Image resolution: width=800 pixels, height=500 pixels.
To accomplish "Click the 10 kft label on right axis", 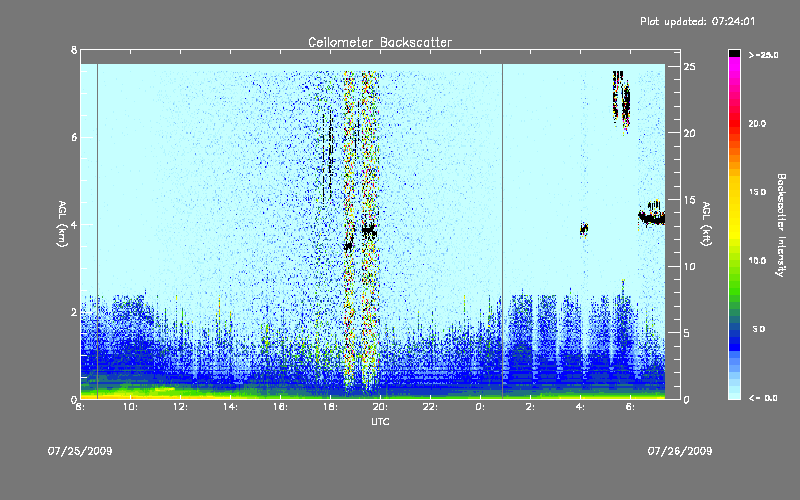I will click(690, 266).
